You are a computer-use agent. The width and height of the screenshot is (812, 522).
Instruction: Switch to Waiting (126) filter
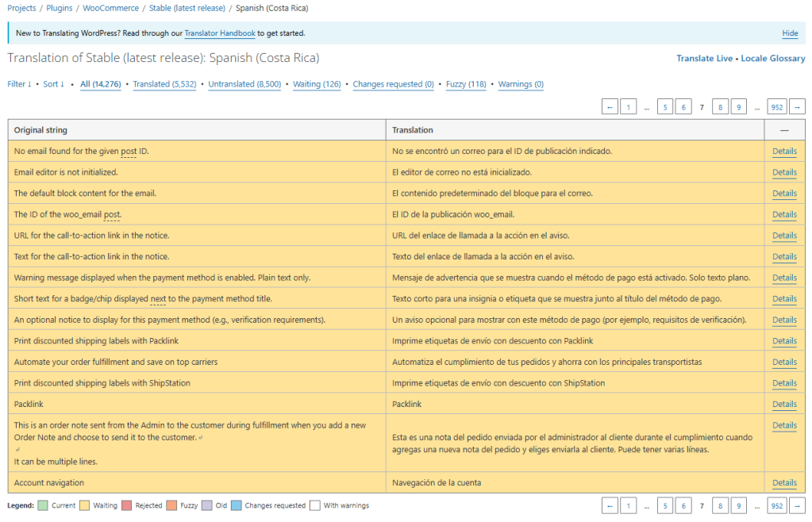coord(317,84)
